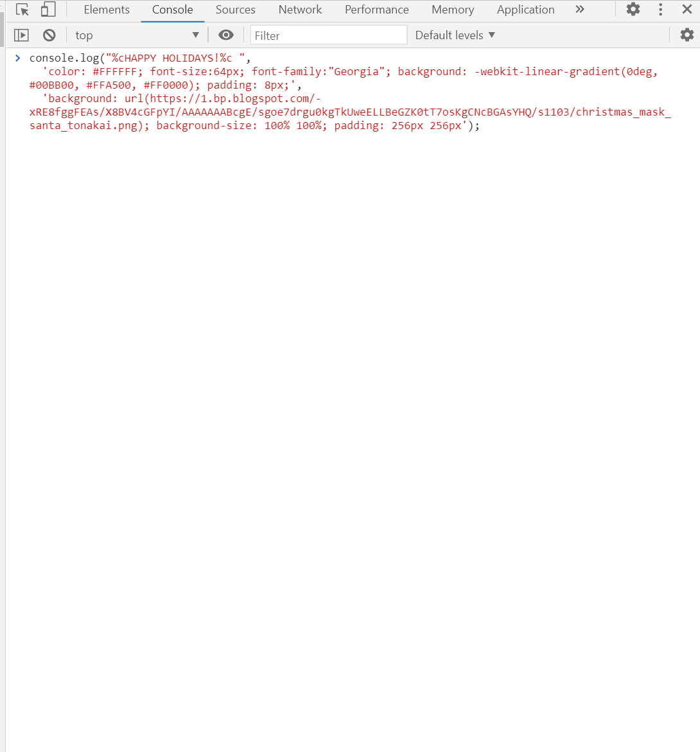Screen dimensions: 700x752
Task: Open the console settings gear
Action: click(x=686, y=35)
